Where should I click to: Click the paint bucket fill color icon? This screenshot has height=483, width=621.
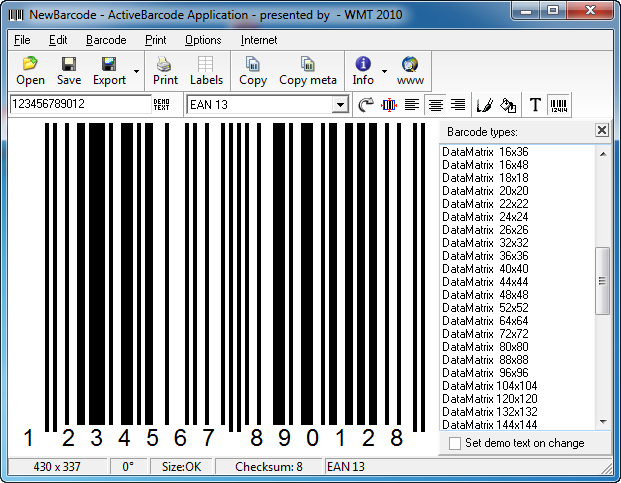click(x=508, y=105)
